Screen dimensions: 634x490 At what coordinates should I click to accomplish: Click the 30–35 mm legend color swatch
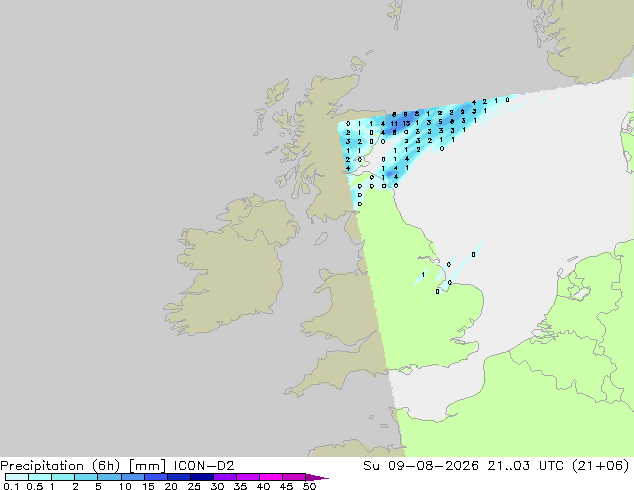point(224,477)
